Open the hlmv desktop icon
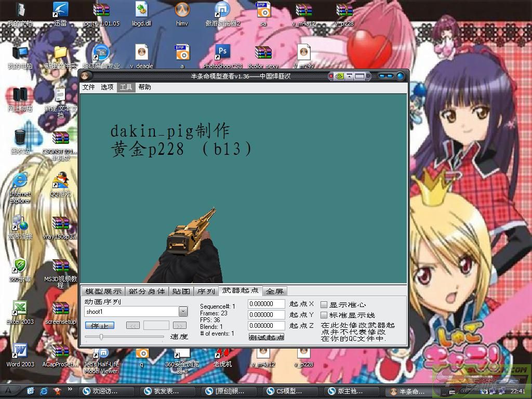Screen dimensions: 532x399 tap(182, 11)
